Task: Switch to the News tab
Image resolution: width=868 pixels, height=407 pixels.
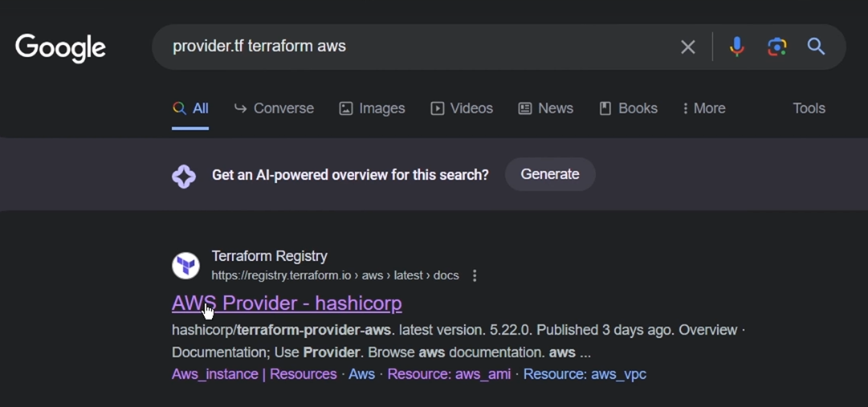Action: 546,108
